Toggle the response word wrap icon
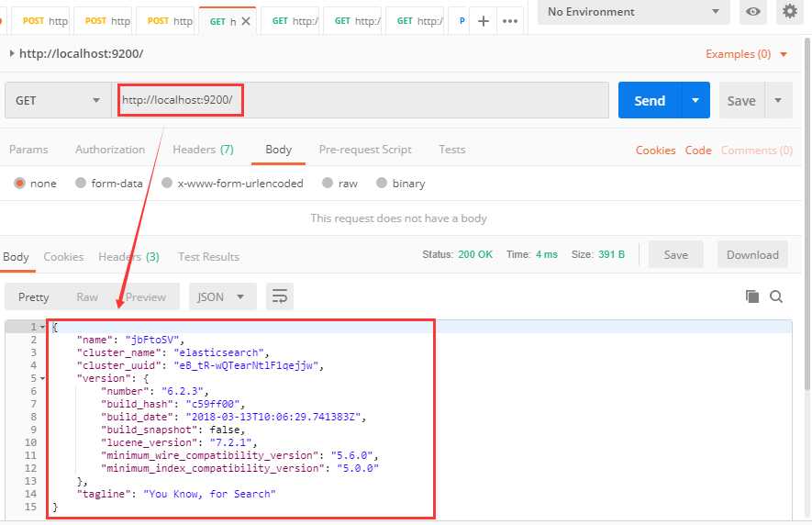Viewport: 812px width, 525px height. pyautogui.click(x=280, y=296)
